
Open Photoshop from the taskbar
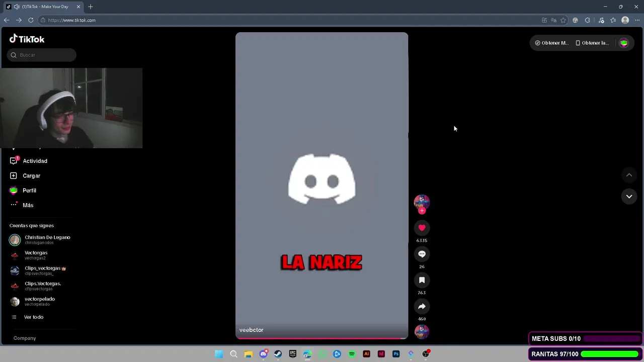click(x=396, y=354)
